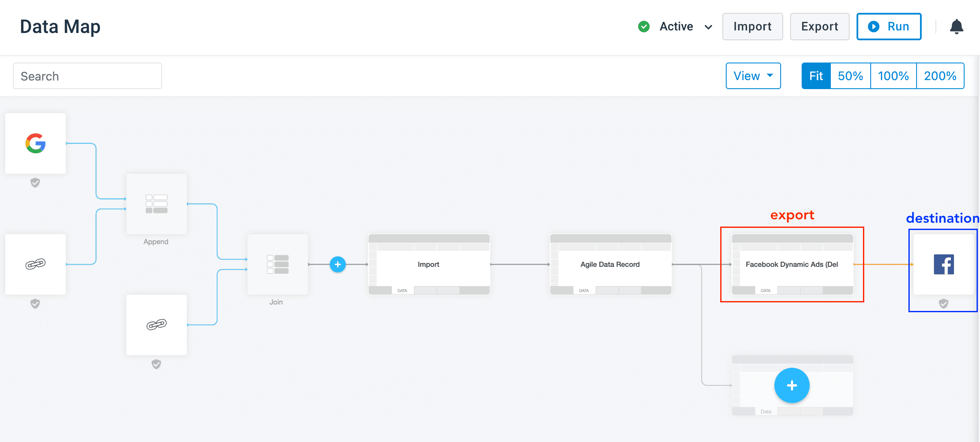The height and width of the screenshot is (442, 980).
Task: Click shield badge under bottom link node
Action: click(156, 364)
